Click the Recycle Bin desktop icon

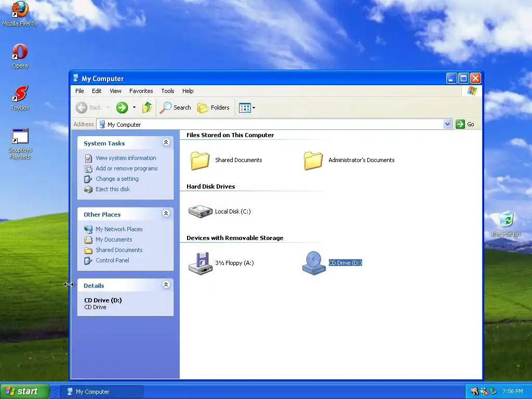(x=506, y=223)
